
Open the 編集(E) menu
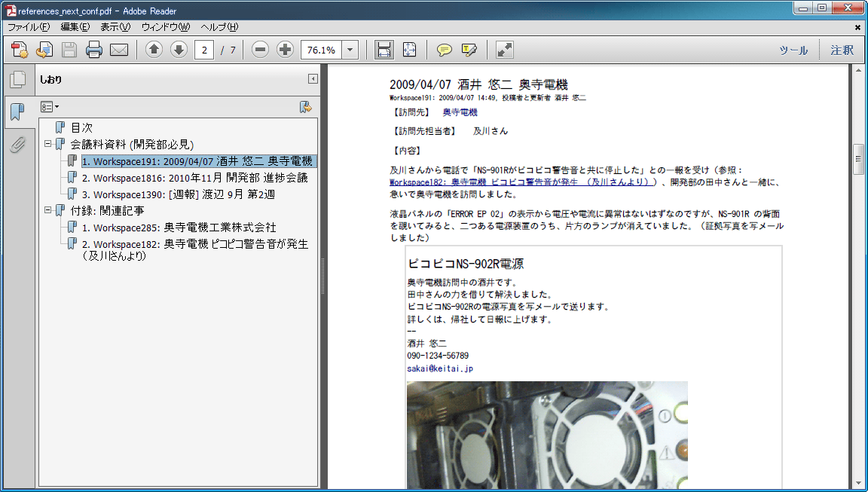pos(75,27)
